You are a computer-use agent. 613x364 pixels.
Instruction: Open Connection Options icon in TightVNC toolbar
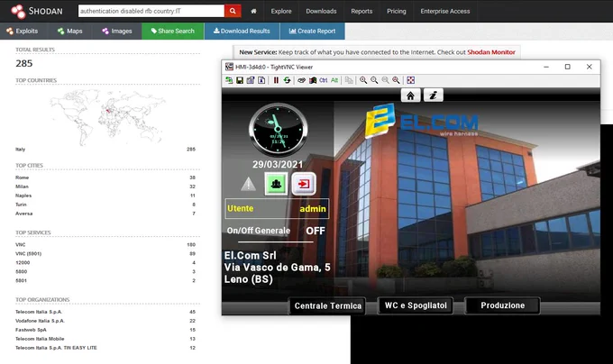pos(251,80)
